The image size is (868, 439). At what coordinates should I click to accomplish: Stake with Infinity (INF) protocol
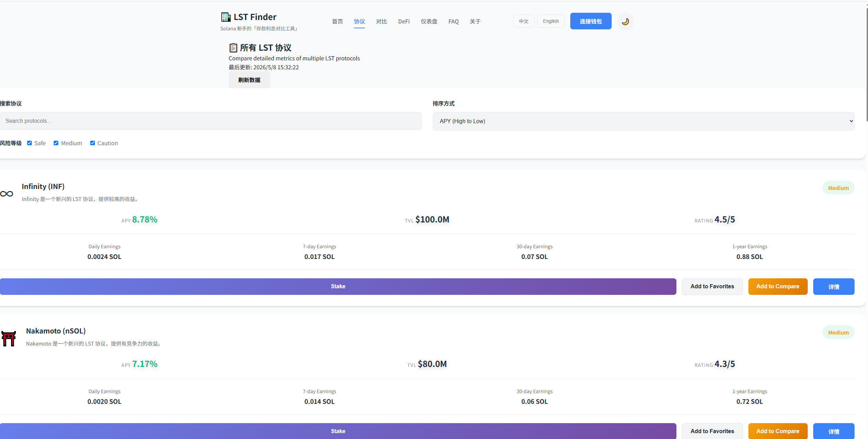coord(338,286)
